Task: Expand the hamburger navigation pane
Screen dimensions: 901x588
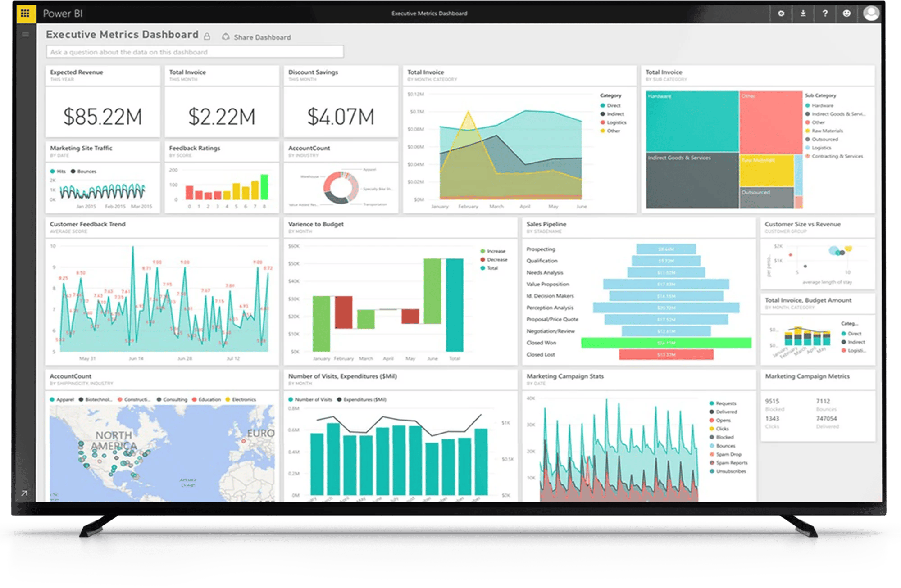Action: click(x=25, y=34)
